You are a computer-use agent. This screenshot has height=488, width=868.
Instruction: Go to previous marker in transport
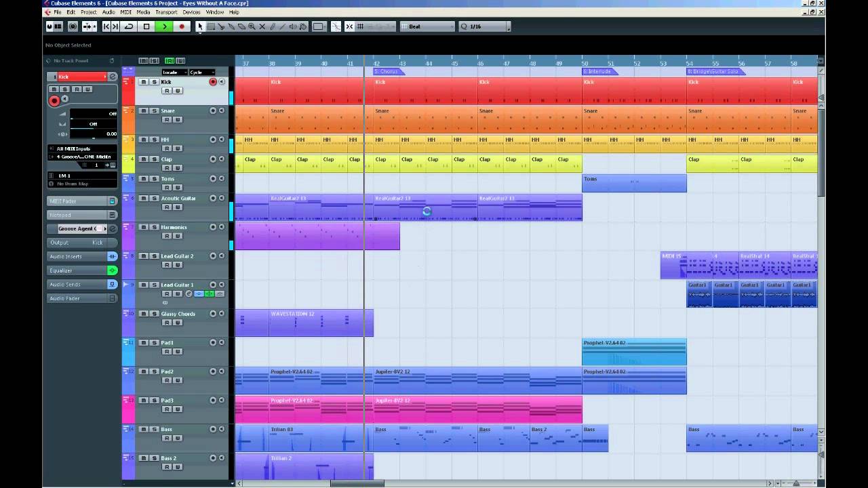tap(106, 26)
